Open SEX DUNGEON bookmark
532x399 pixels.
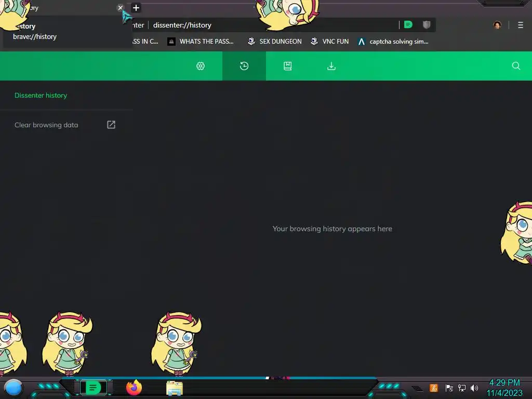[274, 42]
